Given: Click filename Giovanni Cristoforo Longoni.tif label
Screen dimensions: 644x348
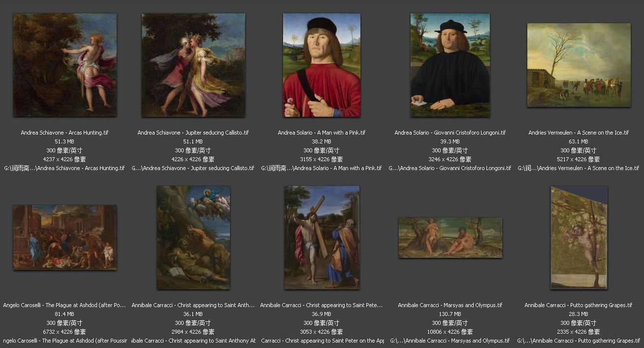Looking at the screenshot, I should tap(450, 133).
